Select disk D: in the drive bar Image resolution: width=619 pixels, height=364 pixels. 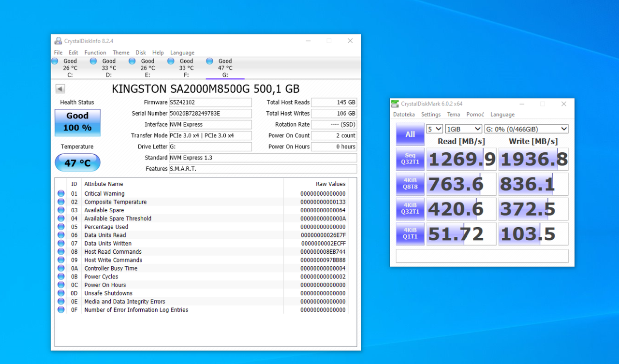pos(108,68)
